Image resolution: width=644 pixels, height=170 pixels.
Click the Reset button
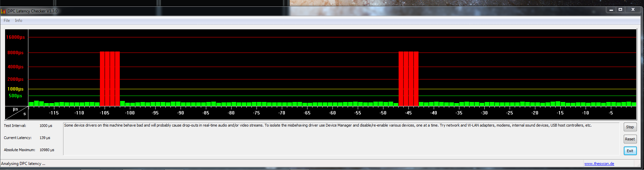[630, 139]
